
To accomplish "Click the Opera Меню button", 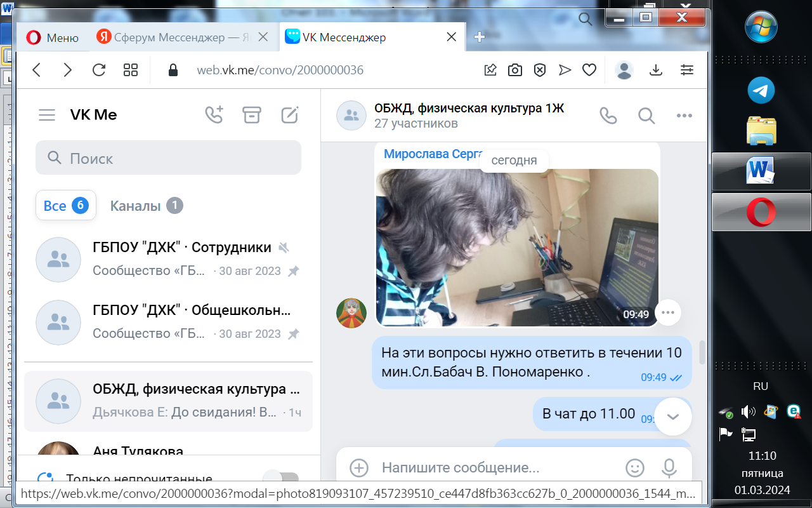I will coord(53,37).
